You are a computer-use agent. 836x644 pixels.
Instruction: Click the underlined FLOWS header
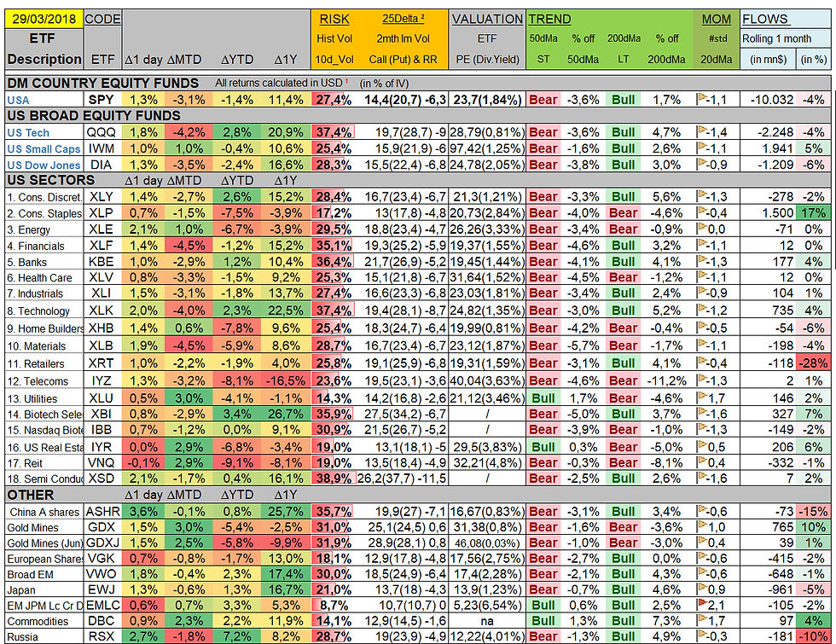(x=764, y=19)
